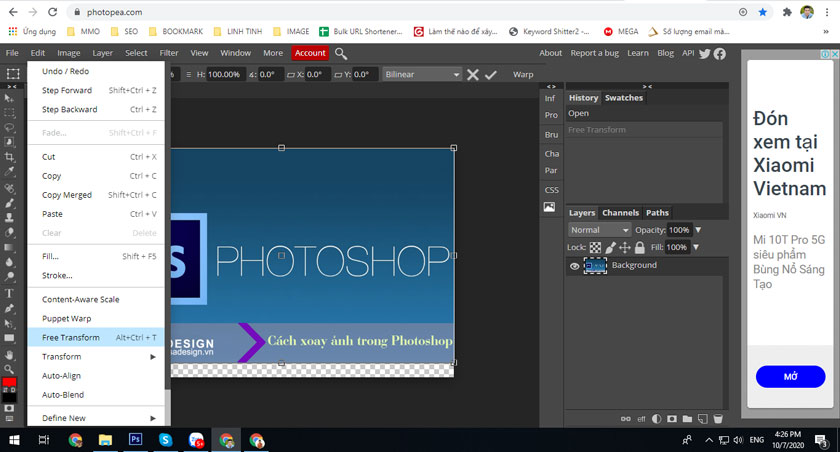Expand the side panel strip arrows
840x452 pixels.
551,86
